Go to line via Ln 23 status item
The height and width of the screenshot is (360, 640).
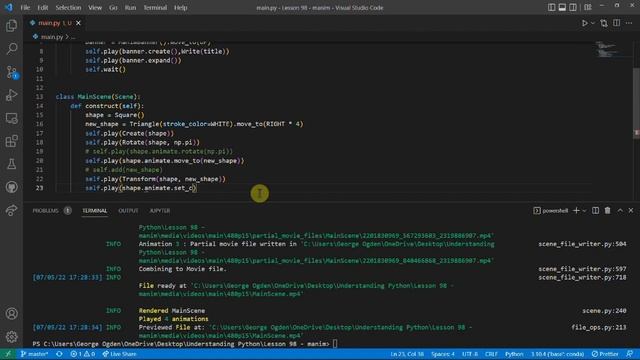pyautogui.click(x=407, y=354)
